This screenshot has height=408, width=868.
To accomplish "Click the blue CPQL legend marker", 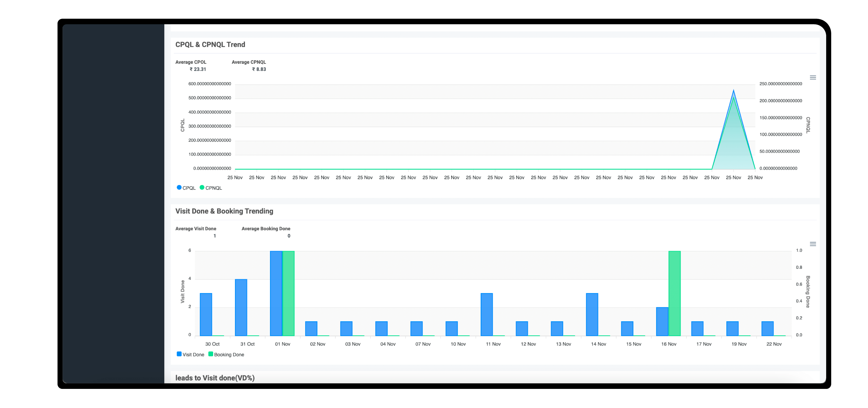I will click(179, 188).
